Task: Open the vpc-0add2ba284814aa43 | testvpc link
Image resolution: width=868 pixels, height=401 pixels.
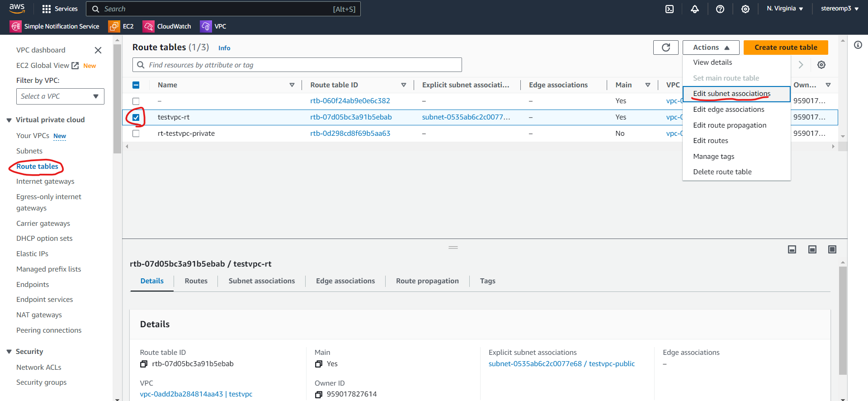Action: pyautogui.click(x=196, y=394)
